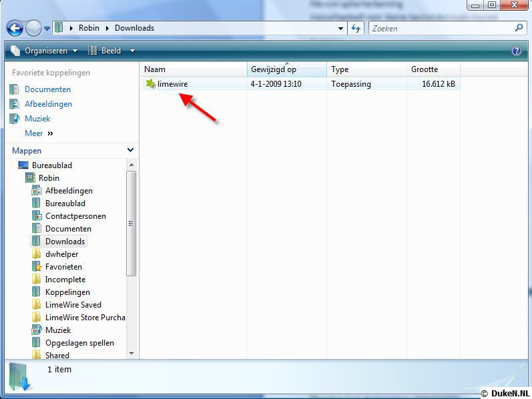Image resolution: width=532 pixels, height=399 pixels.
Task: Select Koppelingen in folder tree
Action: coord(67,292)
